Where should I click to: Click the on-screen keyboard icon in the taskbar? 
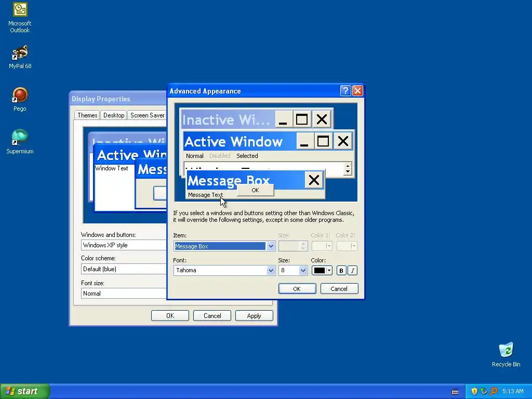click(455, 392)
